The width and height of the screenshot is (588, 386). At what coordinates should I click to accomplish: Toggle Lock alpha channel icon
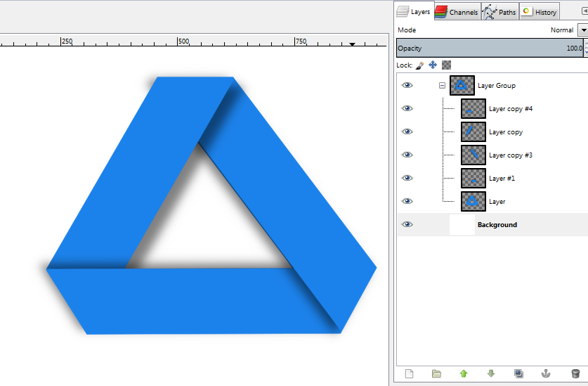pos(446,65)
